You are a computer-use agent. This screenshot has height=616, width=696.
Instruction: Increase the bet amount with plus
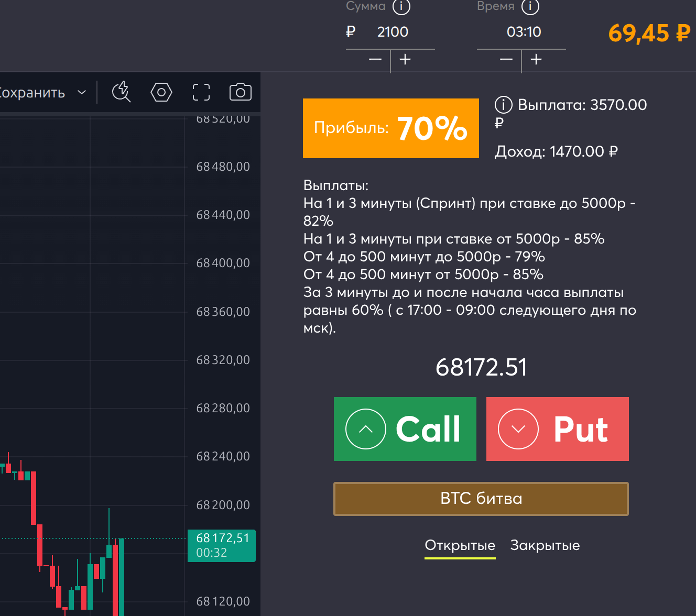[x=405, y=59]
